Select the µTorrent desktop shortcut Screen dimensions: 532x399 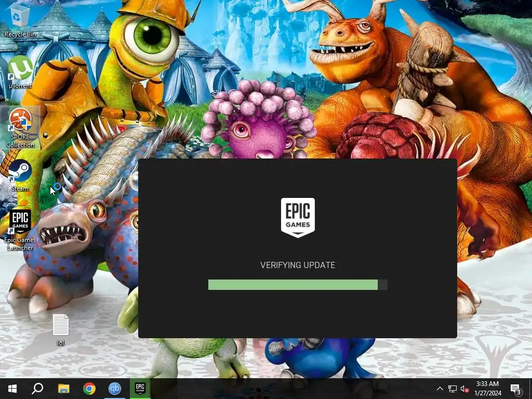(x=20, y=72)
